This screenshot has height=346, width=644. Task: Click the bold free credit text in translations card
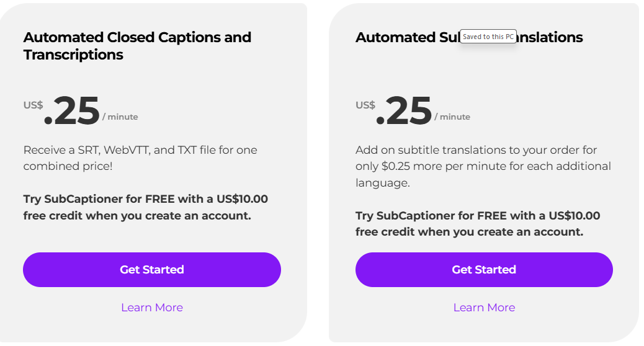click(478, 224)
